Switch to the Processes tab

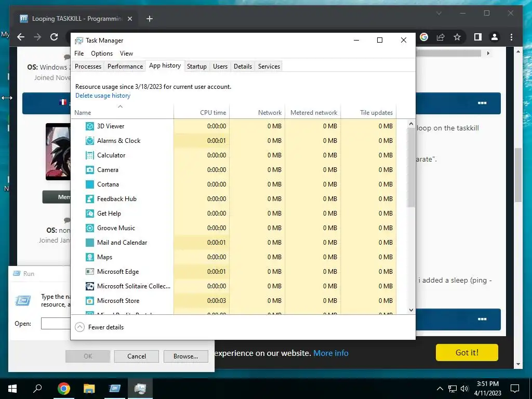(x=88, y=66)
